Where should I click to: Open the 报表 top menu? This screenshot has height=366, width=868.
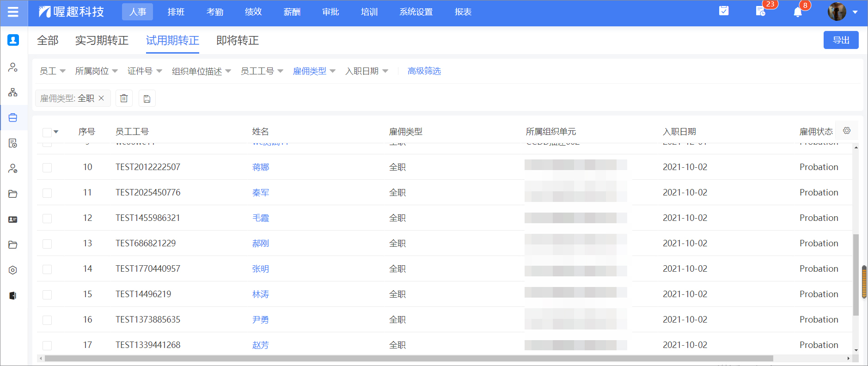[x=463, y=12]
